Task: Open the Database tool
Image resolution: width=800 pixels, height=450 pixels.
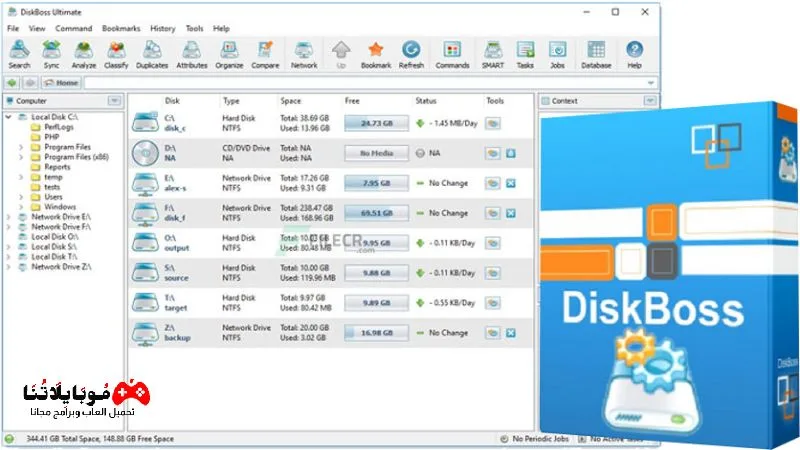Action: (x=596, y=55)
